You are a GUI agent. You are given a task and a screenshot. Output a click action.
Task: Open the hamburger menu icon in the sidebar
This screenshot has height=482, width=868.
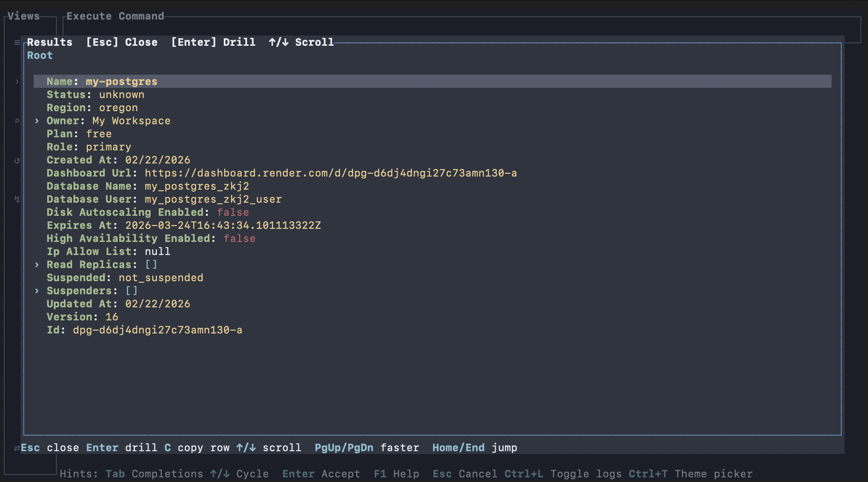[x=17, y=43]
